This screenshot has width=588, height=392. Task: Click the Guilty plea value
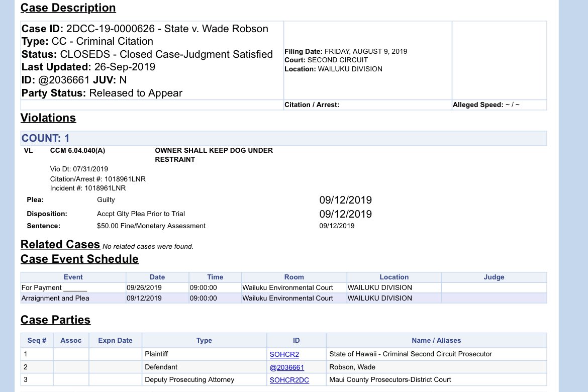106,200
